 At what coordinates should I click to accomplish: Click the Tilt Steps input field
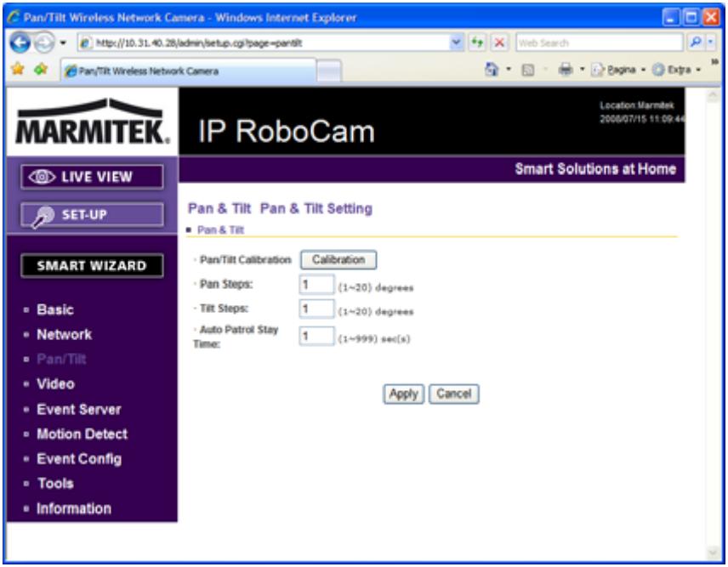(316, 309)
